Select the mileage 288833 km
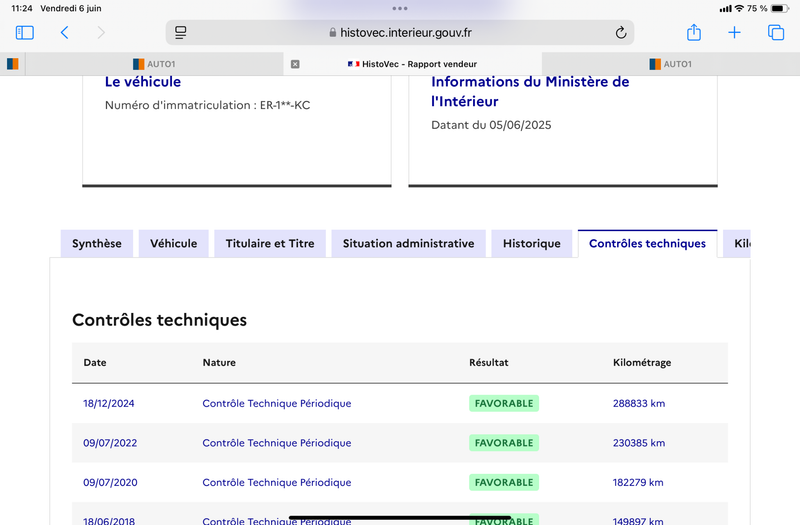The height and width of the screenshot is (525, 800). point(639,403)
